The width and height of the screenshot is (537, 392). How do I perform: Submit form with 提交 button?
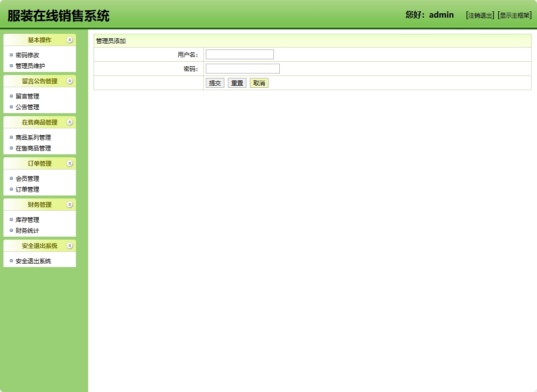pyautogui.click(x=215, y=83)
